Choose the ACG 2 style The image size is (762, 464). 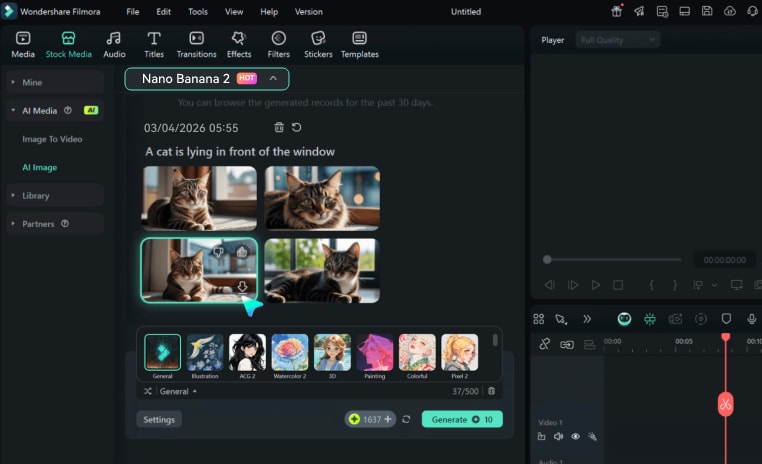click(247, 356)
